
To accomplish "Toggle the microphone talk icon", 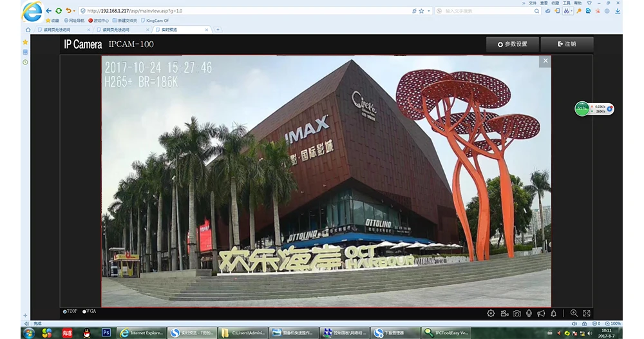I will point(529,313).
